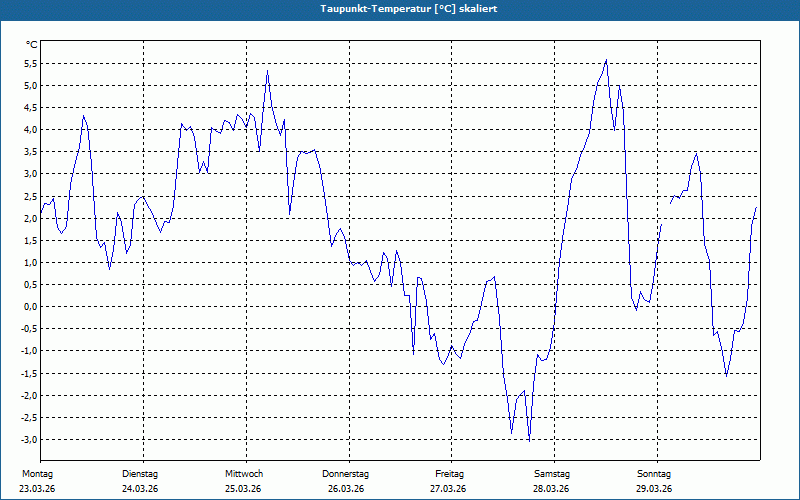The image size is (800, 500).
Task: Select the -1,5 y-axis value
Action: pos(29,373)
